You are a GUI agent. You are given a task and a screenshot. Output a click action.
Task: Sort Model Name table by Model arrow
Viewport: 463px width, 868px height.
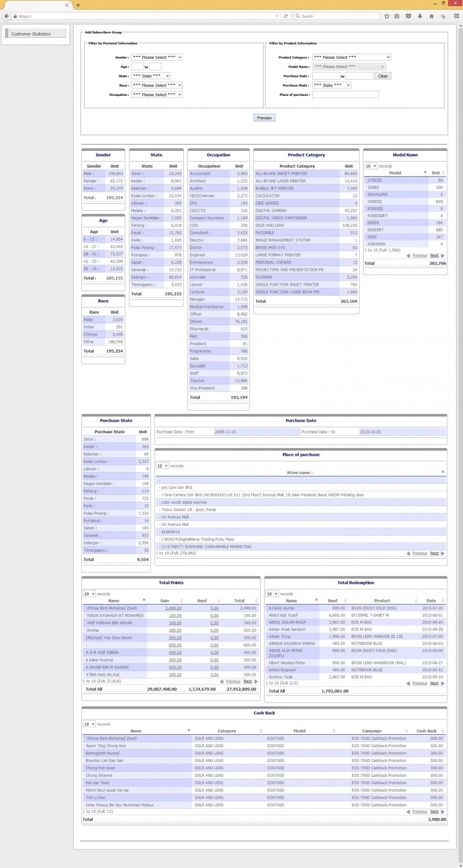(425, 172)
